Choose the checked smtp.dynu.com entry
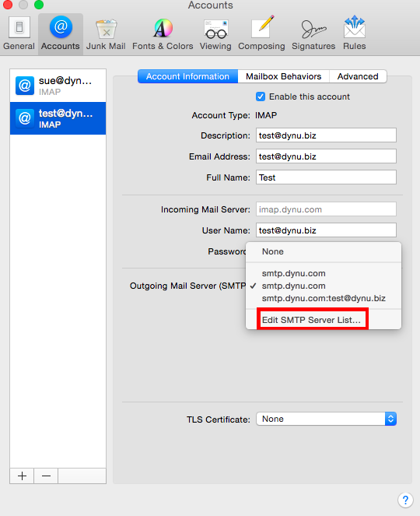Viewport: 420px width, 516px height. coord(324,286)
